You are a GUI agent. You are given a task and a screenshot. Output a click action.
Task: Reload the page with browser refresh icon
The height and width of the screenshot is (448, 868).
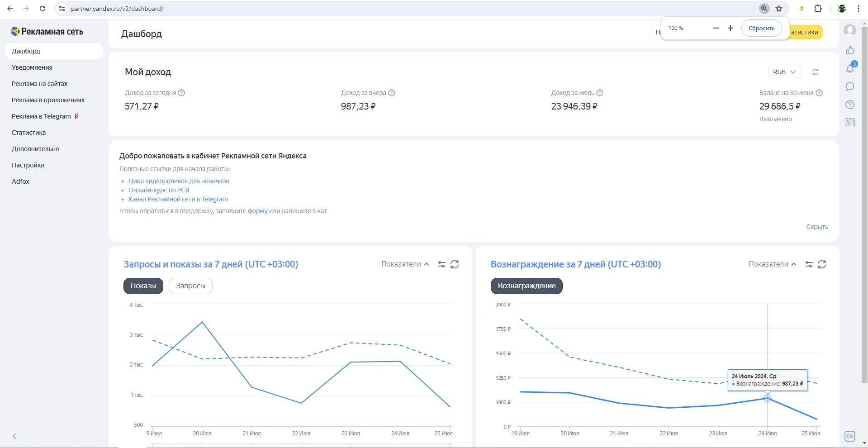pyautogui.click(x=43, y=9)
